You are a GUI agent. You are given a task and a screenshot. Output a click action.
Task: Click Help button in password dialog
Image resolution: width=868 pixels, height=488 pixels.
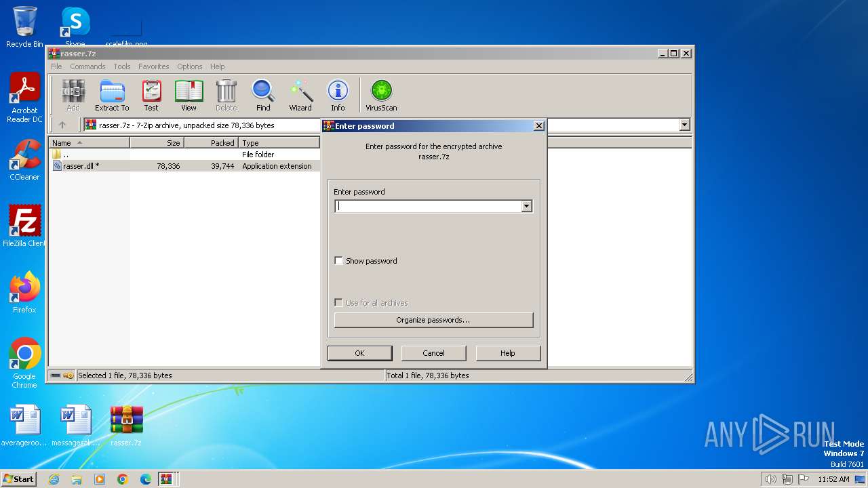[x=508, y=353]
